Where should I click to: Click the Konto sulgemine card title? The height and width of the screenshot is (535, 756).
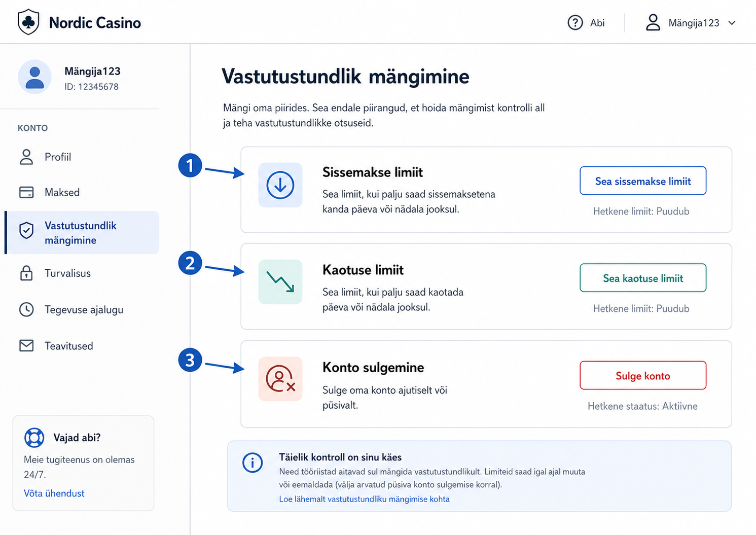[373, 367]
